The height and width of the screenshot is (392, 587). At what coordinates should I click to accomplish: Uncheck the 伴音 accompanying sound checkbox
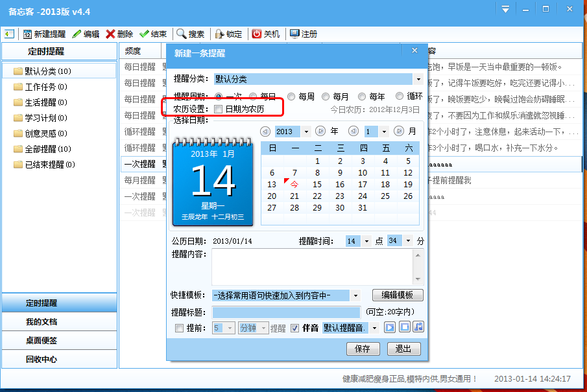coord(295,328)
